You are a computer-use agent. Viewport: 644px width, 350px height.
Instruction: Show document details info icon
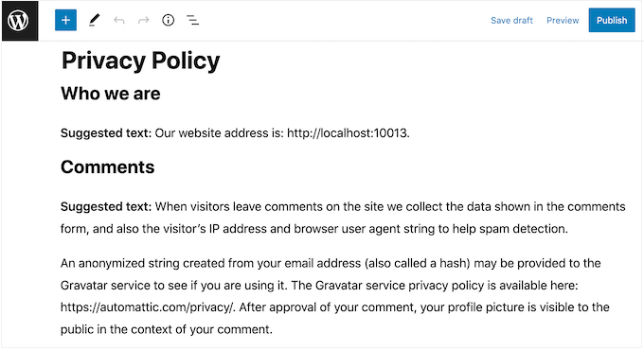pos(168,20)
